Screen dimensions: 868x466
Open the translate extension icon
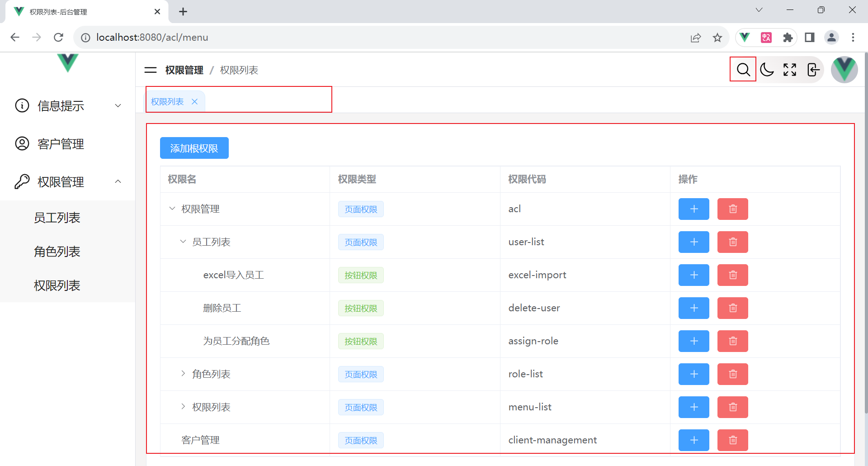(x=766, y=38)
